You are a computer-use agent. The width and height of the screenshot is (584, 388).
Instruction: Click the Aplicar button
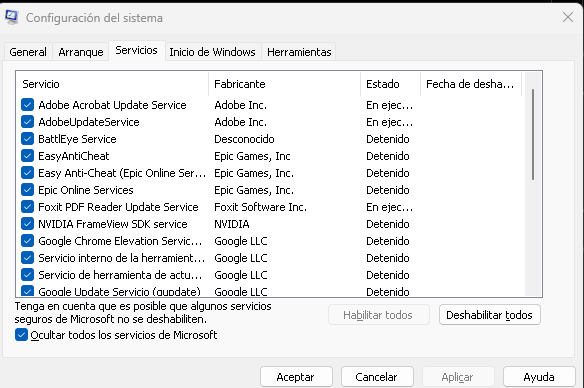point(458,377)
